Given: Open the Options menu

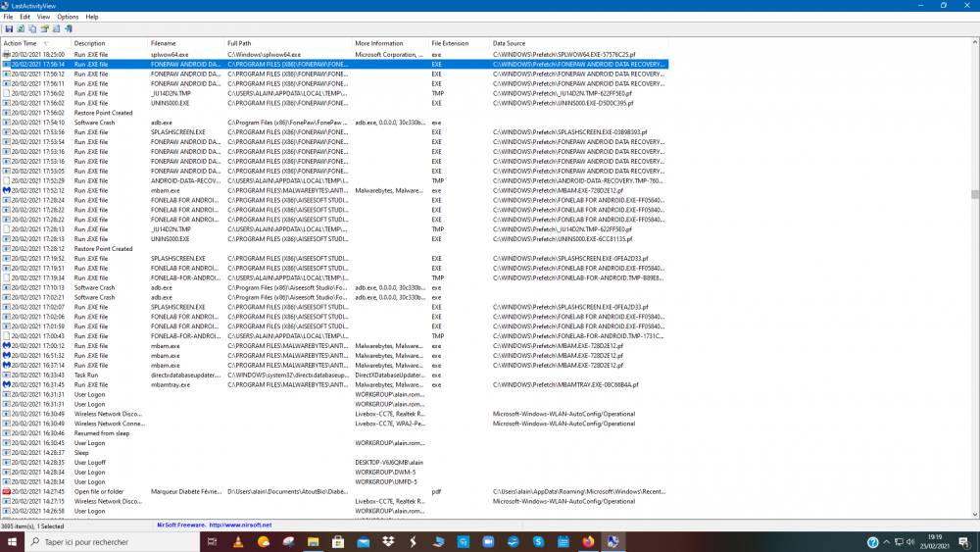Looking at the screenshot, I should click(x=68, y=17).
